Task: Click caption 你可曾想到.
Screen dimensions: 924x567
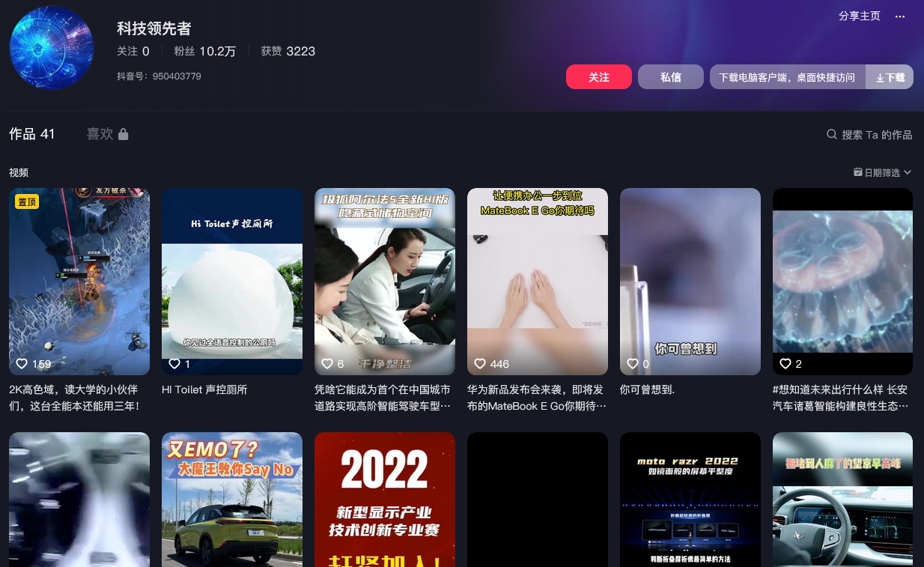Action: click(647, 389)
